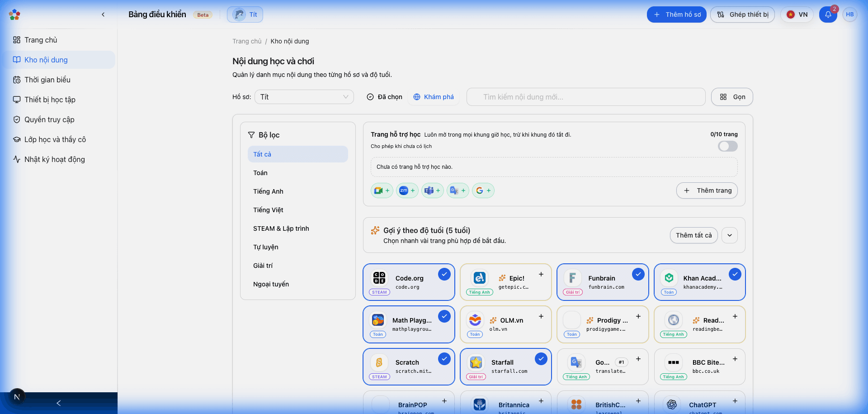868x414 pixels.
Task: Focus the Tìm kiếm nội dung mới search field
Action: click(586, 97)
